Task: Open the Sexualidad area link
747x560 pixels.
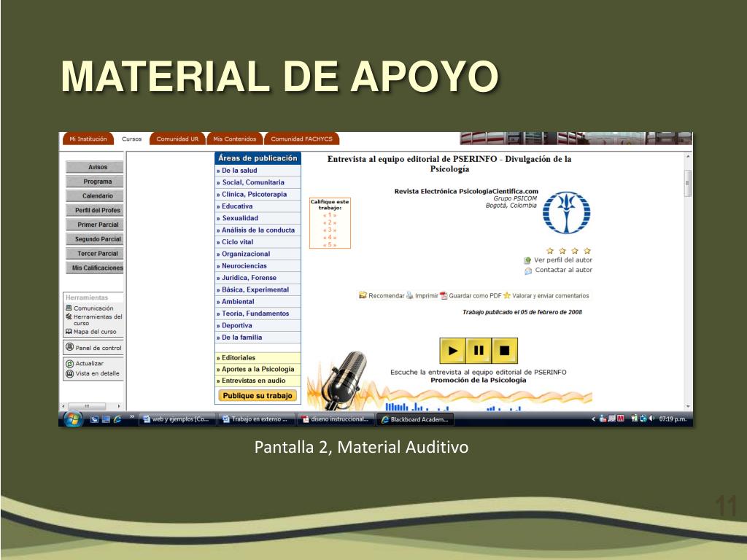Action: coord(258,218)
